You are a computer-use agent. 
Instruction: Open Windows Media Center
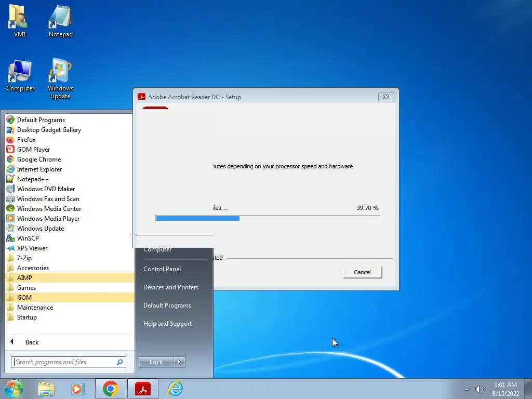tap(69, 208)
